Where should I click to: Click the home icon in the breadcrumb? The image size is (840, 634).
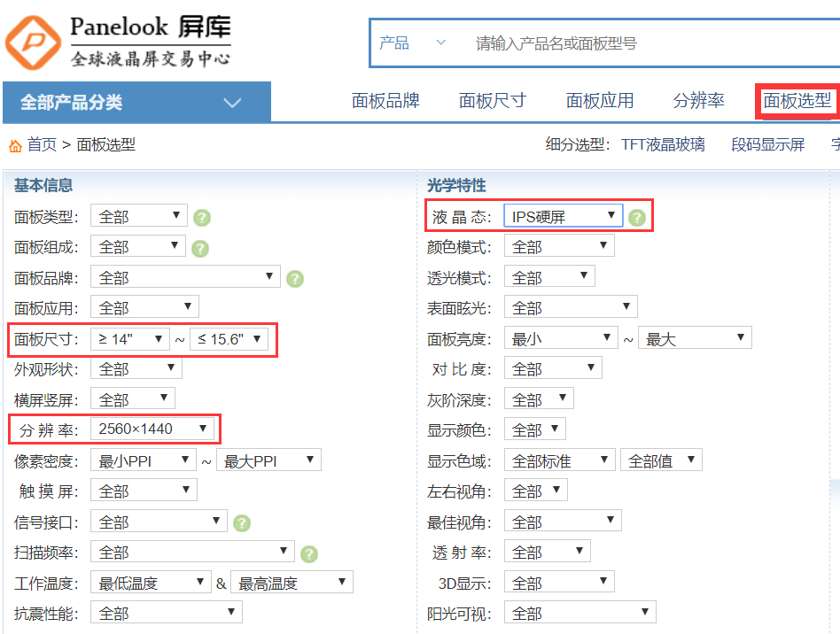[12, 144]
